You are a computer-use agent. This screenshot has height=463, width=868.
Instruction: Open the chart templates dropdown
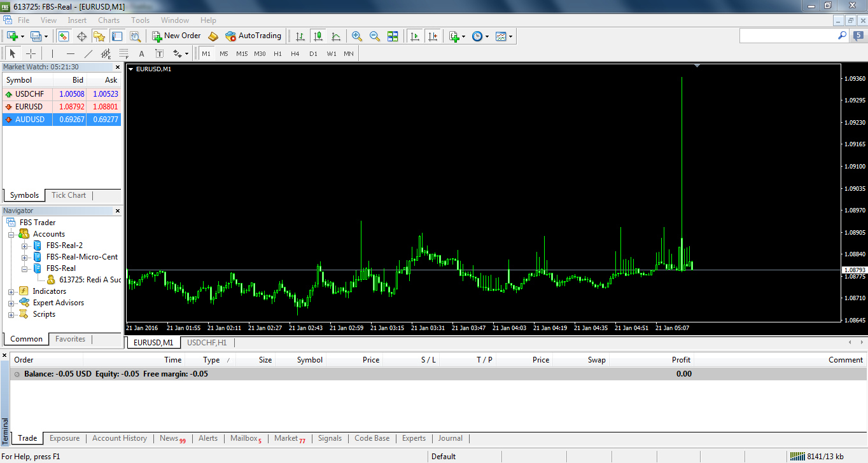click(x=503, y=36)
